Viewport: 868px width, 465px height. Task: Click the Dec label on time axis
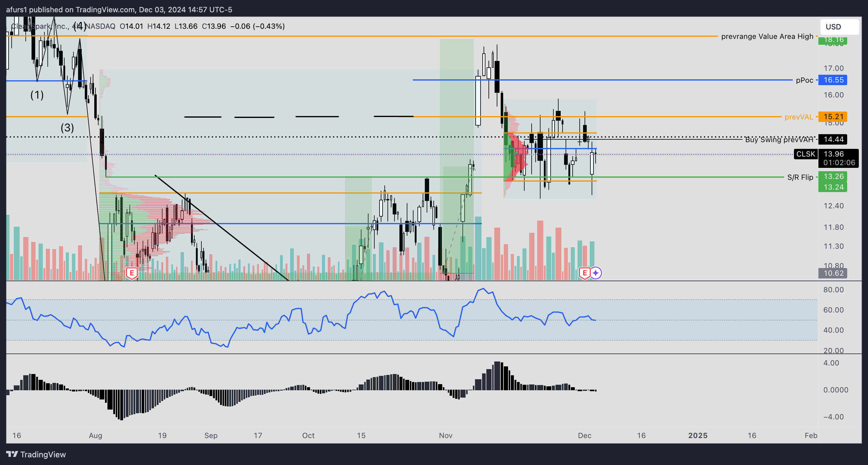coord(585,435)
